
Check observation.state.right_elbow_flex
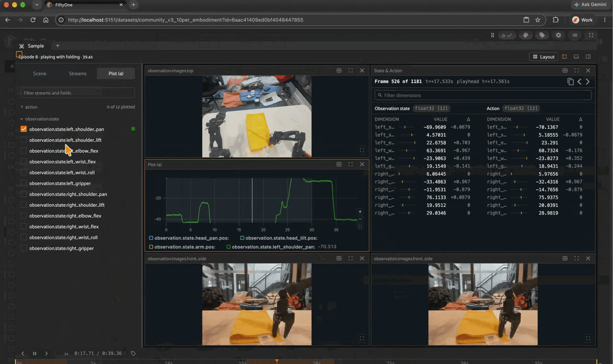coord(23,216)
